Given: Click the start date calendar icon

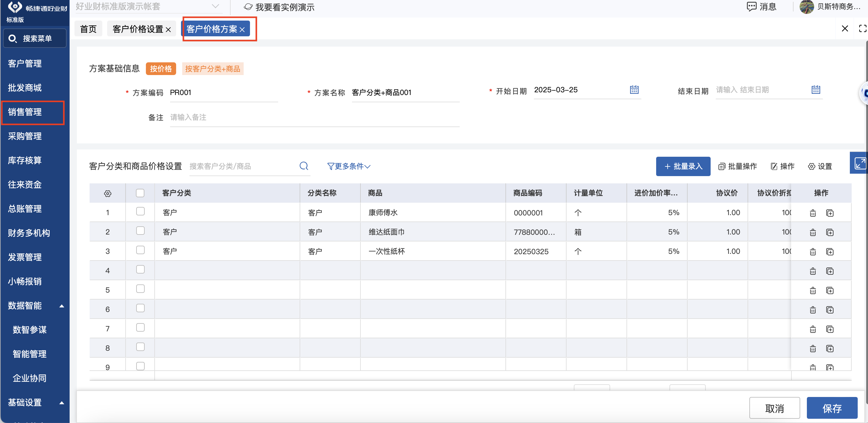Looking at the screenshot, I should click(634, 90).
